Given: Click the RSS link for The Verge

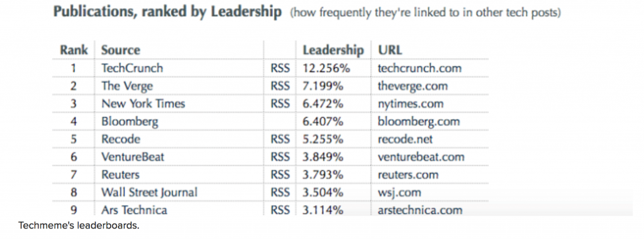Looking at the screenshot, I should (280, 86).
